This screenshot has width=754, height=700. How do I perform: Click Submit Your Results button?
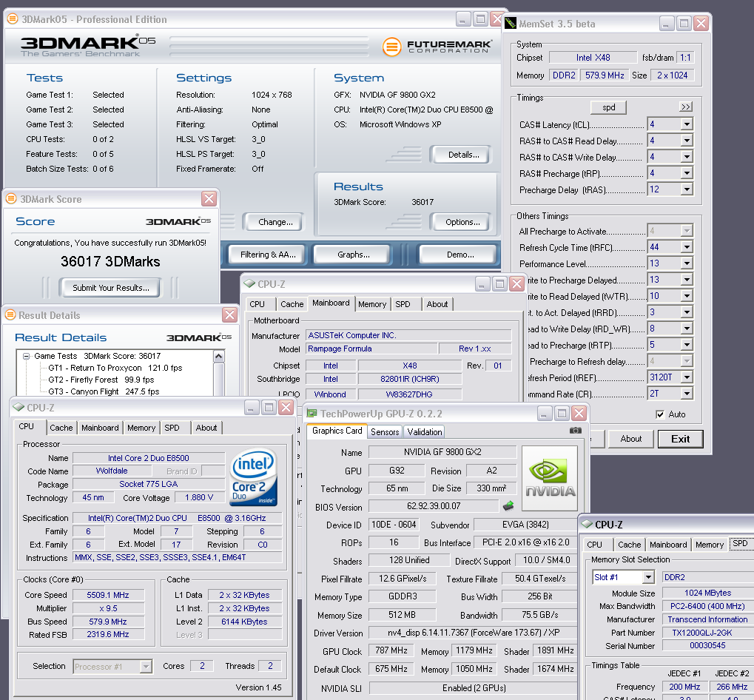click(x=110, y=288)
